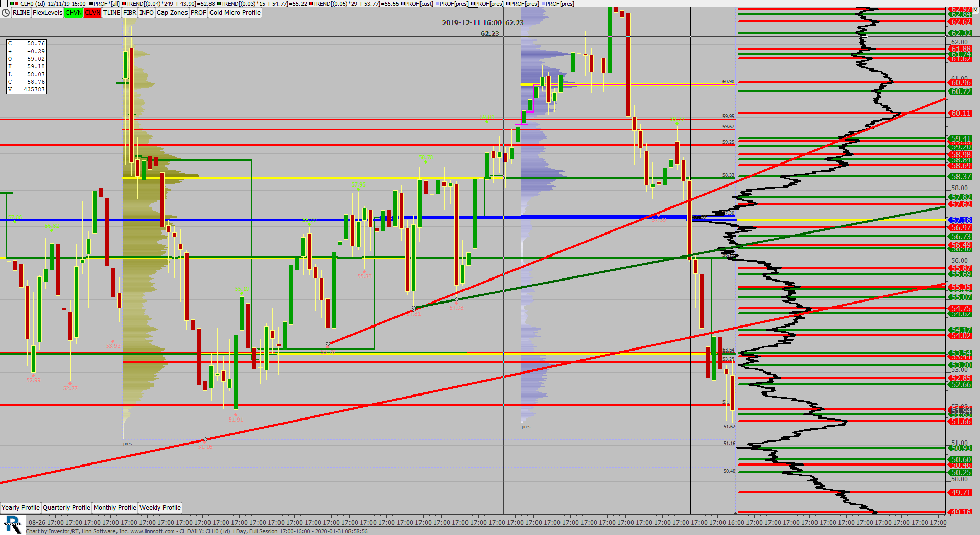Image resolution: width=980 pixels, height=535 pixels.
Task: Toggle the green CHVN button
Action: point(74,13)
